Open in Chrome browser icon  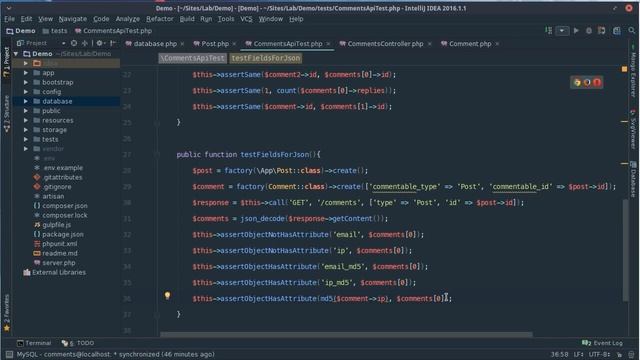[577, 82]
